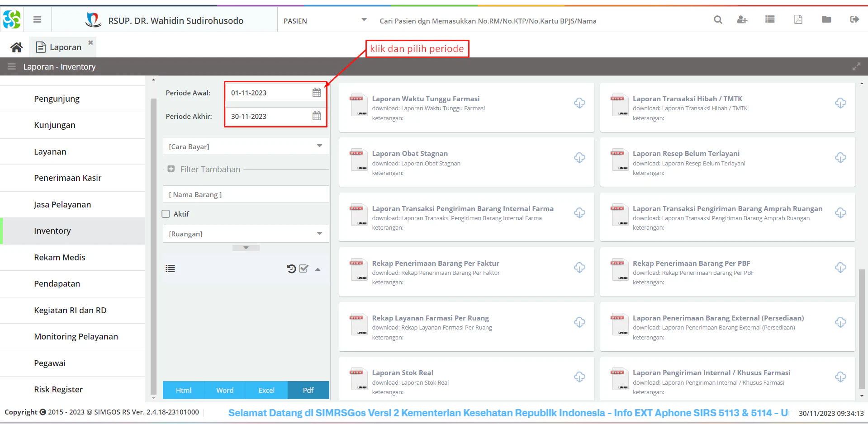Screen dimensions: 868x424
Task: Download Laporan Resep Belum Terlayani cloud icon
Action: pyautogui.click(x=840, y=158)
